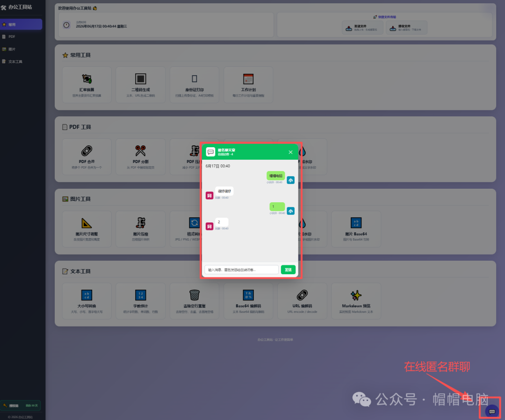Click the 发送文件 send file button
This screenshot has height=420, width=505.
pyautogui.click(x=362, y=28)
